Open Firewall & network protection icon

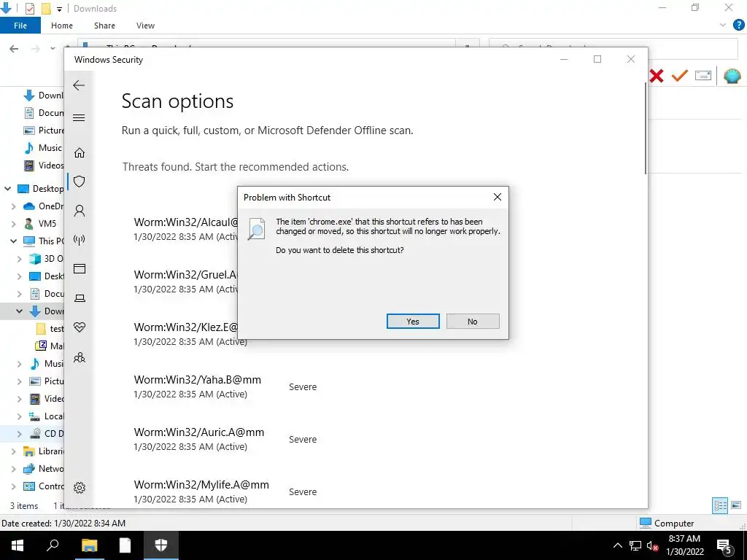[80, 239]
